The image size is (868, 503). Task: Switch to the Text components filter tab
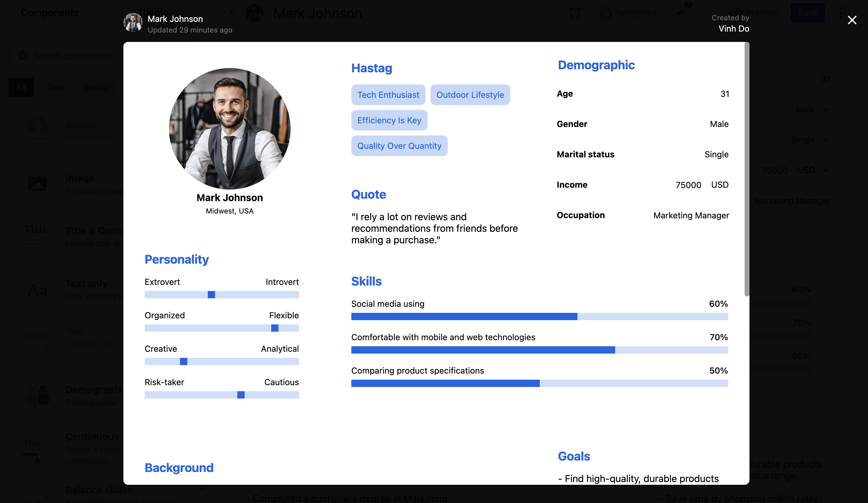click(x=55, y=87)
